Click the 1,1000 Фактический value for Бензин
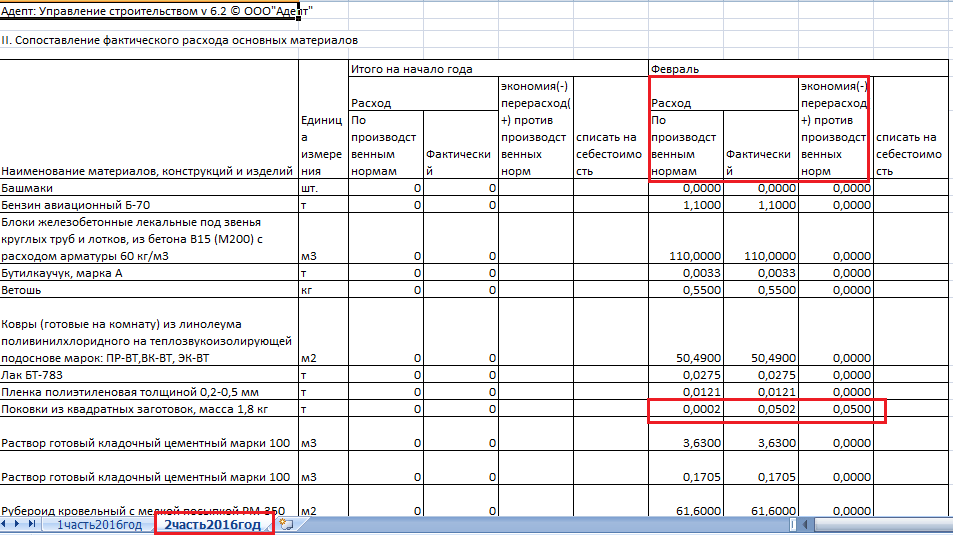The image size is (953, 535). (x=761, y=205)
